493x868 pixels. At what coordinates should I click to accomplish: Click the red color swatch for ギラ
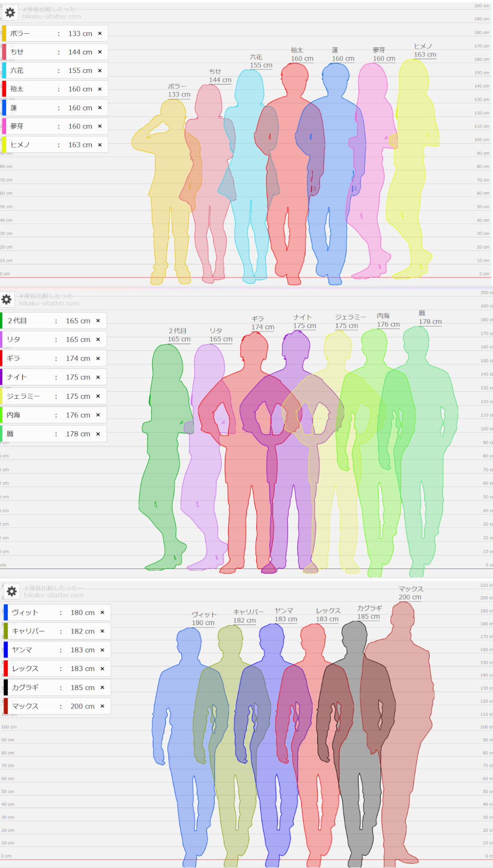(1, 358)
